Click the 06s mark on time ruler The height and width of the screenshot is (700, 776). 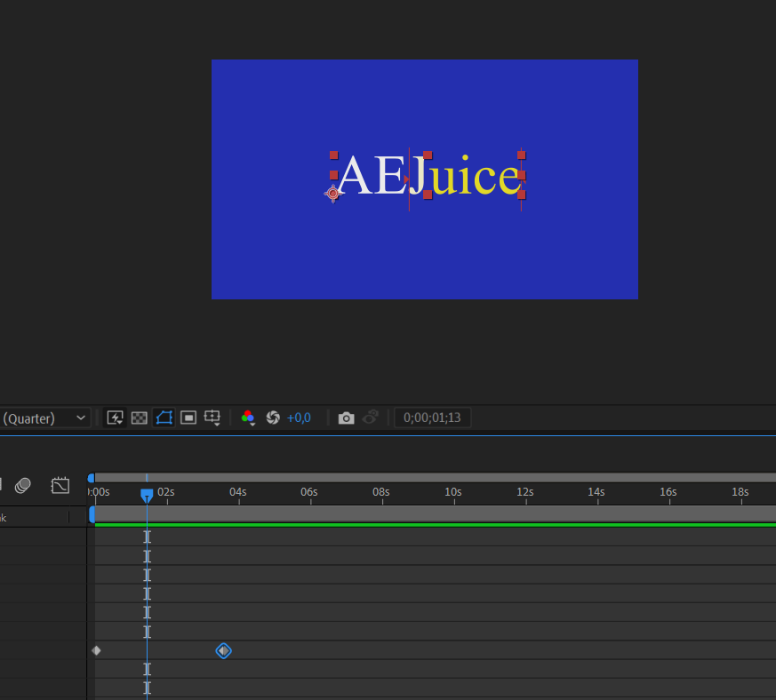(x=309, y=492)
